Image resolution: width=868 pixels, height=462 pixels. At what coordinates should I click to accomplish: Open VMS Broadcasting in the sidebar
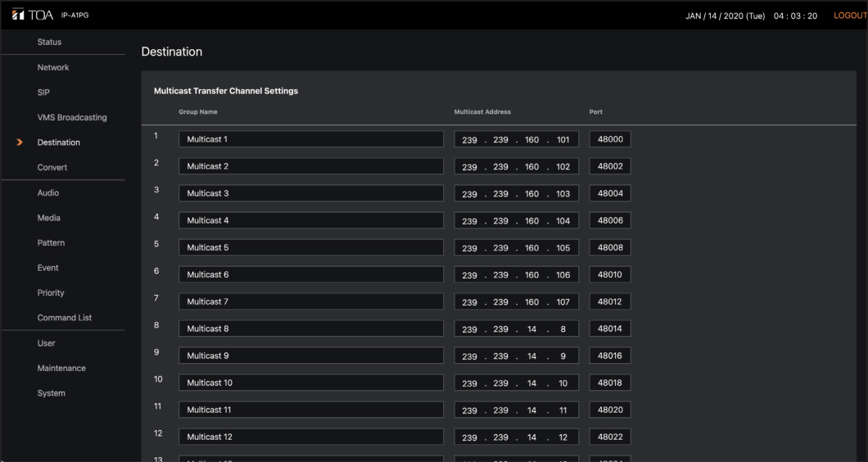point(72,117)
